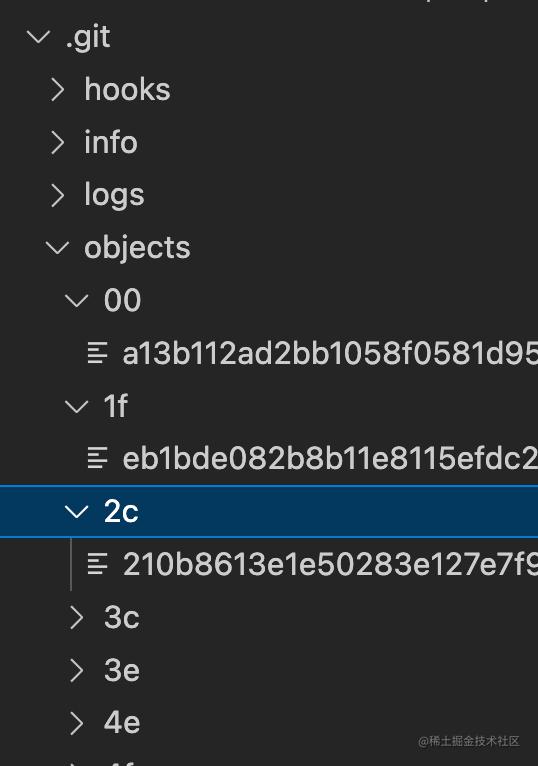Collapse the .git folder chevron
538x766 pixels.
(x=39, y=37)
